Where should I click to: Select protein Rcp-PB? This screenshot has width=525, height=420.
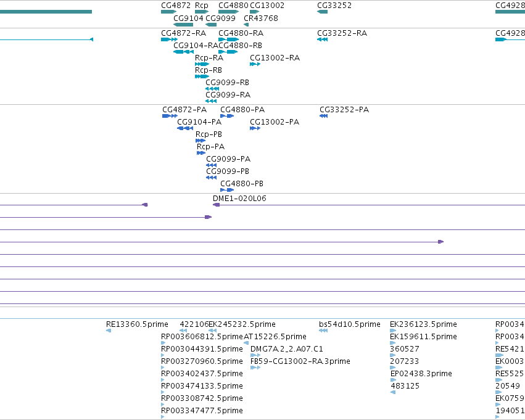coord(200,141)
